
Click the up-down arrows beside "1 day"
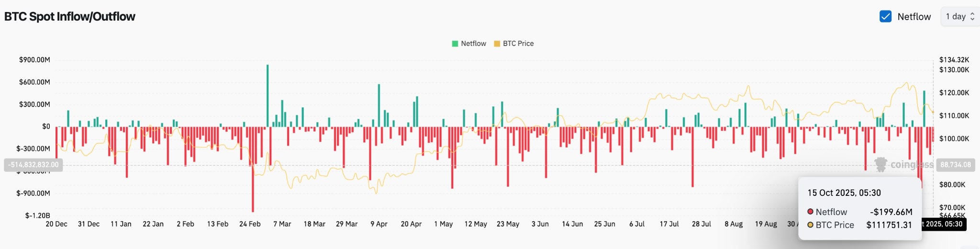[x=972, y=17]
